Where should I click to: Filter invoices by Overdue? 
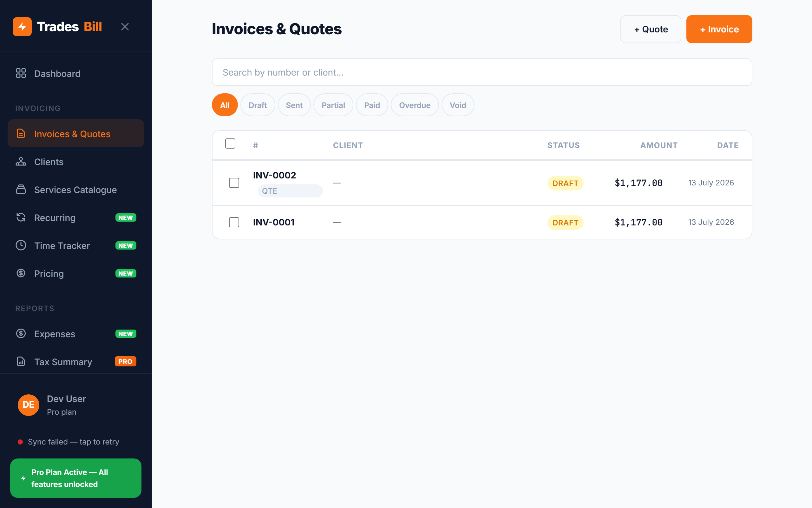pyautogui.click(x=415, y=105)
